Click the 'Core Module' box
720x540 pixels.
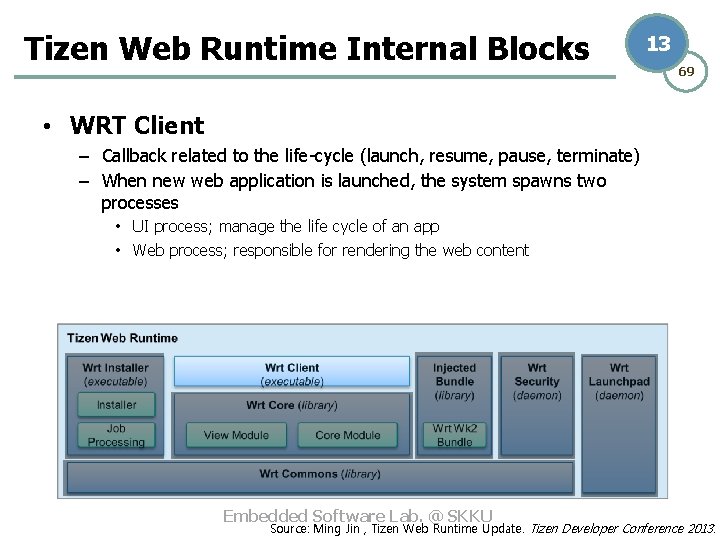[x=348, y=435]
